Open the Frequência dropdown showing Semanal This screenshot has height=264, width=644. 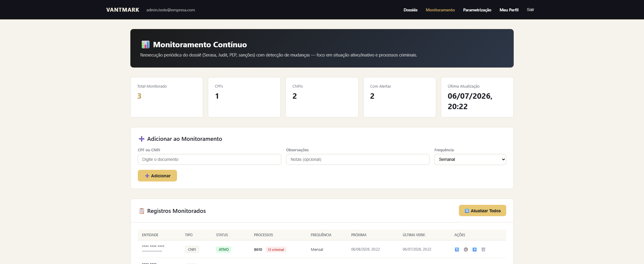click(470, 159)
